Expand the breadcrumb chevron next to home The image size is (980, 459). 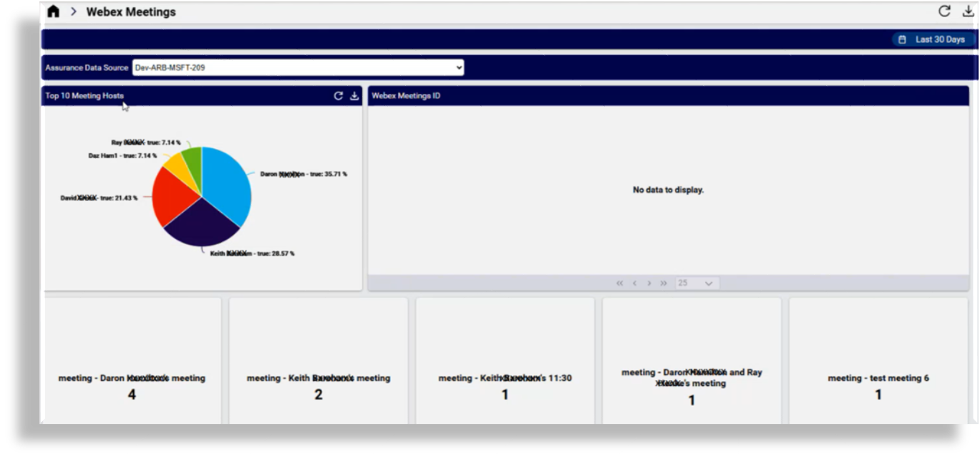72,11
